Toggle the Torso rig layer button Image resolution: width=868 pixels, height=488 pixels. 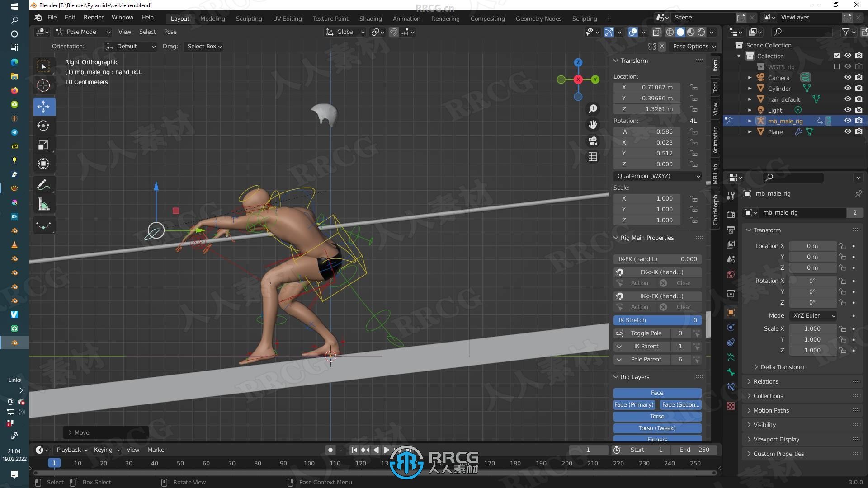tap(657, 417)
